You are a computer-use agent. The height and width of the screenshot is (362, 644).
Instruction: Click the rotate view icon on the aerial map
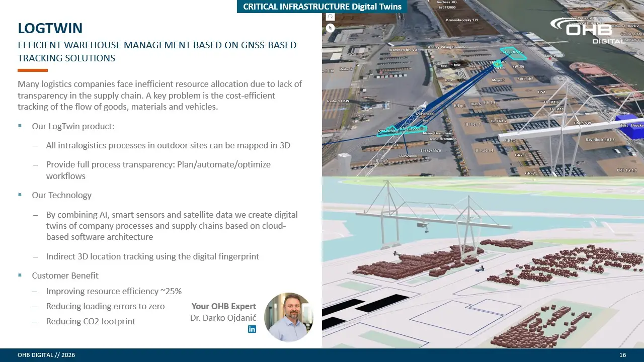pos(330,17)
